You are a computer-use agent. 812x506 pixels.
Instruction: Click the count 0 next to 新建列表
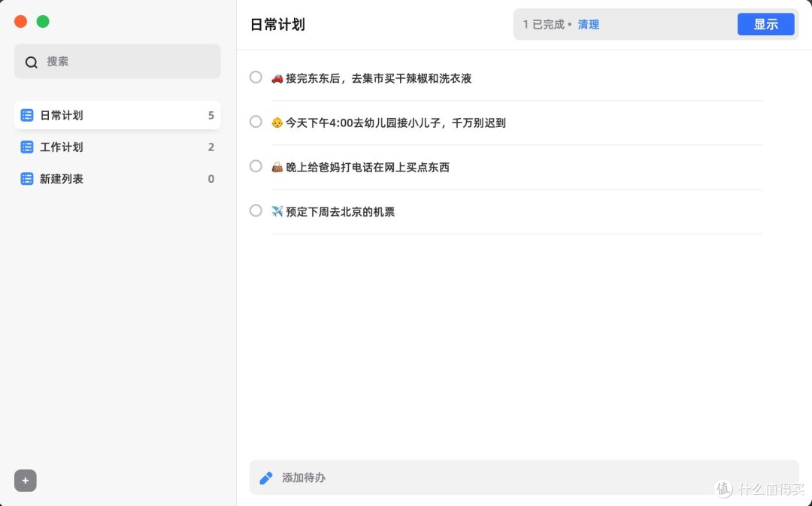(x=211, y=179)
